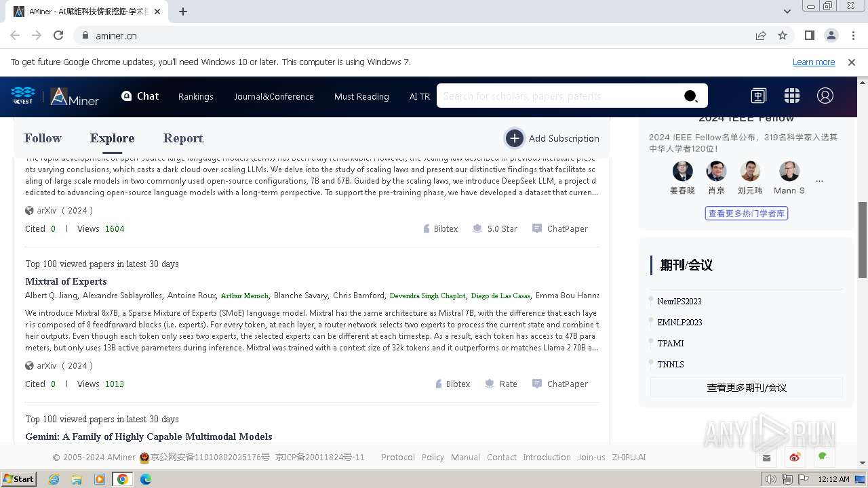Click the arXiv globe icon for Mixtral
Viewport: 868px width, 488px height.
pos(29,366)
